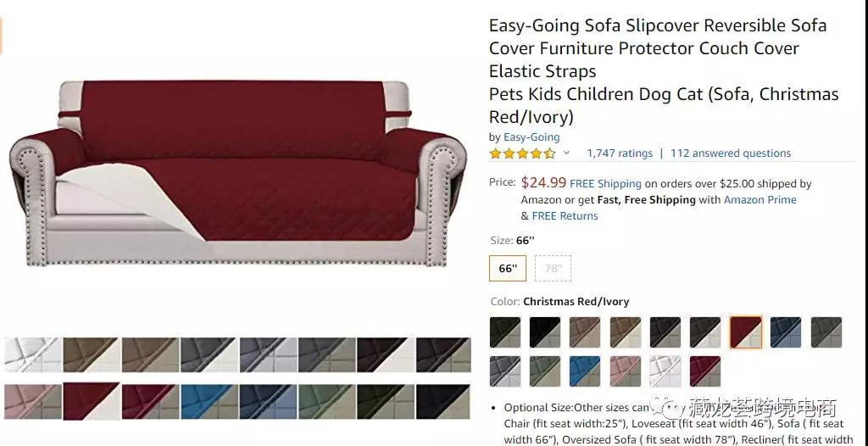
Task: Select the white quilted color swatch
Action: (665, 371)
